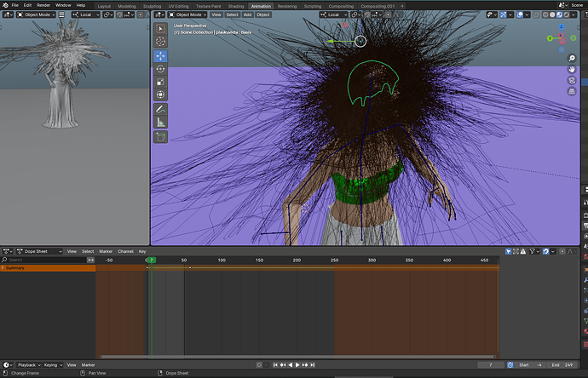Viewport: 588px width, 378px height.
Task: Click Channel in Dope Sheet header
Action: click(125, 251)
